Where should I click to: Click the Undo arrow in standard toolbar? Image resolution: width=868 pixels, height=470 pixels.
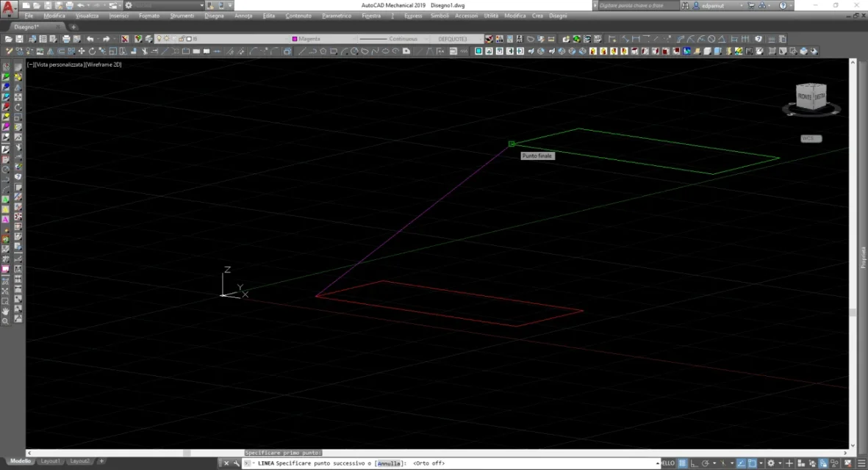pos(90,39)
